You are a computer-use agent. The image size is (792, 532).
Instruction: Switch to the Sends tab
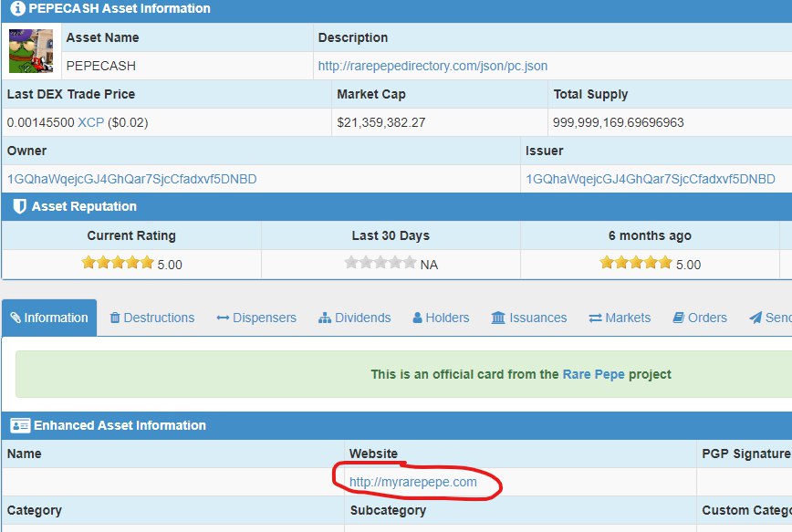tap(770, 318)
